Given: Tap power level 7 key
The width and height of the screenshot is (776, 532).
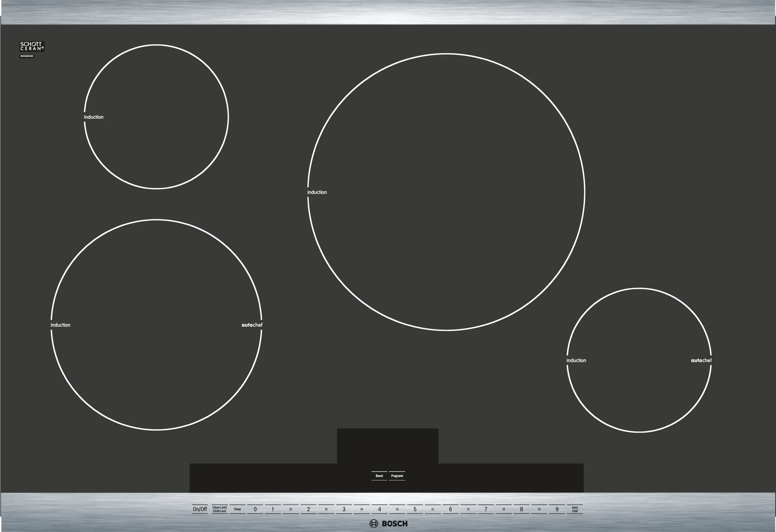Looking at the screenshot, I should 486,509.
